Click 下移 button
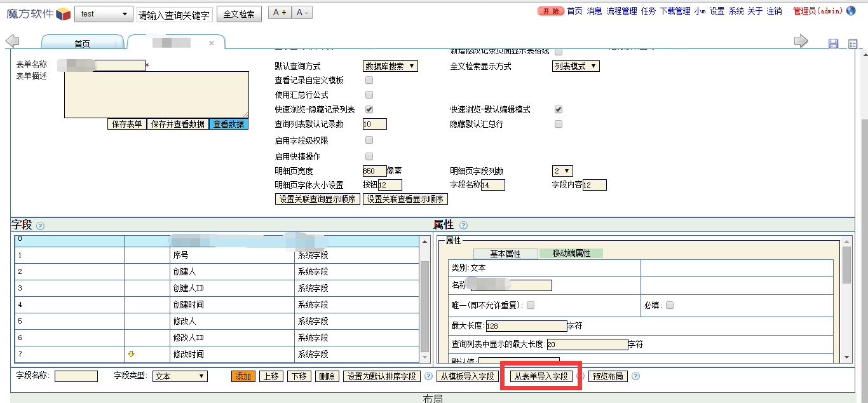Image resolution: width=868 pixels, height=403 pixels. pos(299,376)
